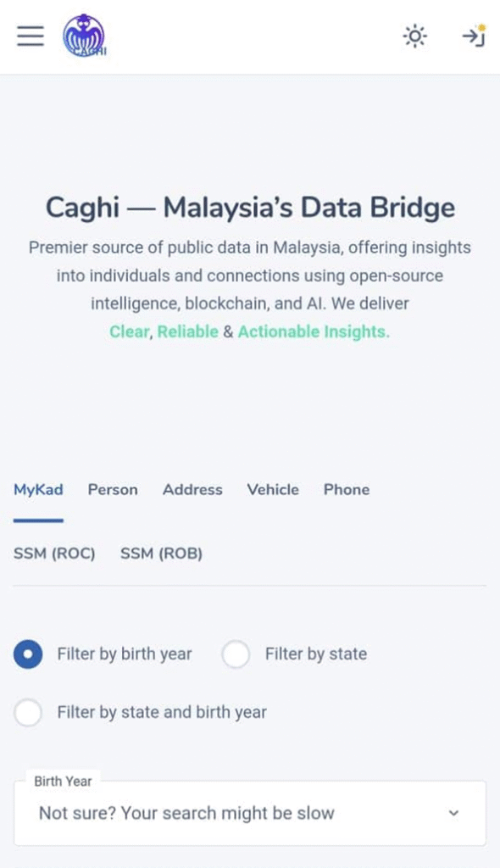Switch to the MyKad tab
This screenshot has height=868, width=500.
coord(38,489)
